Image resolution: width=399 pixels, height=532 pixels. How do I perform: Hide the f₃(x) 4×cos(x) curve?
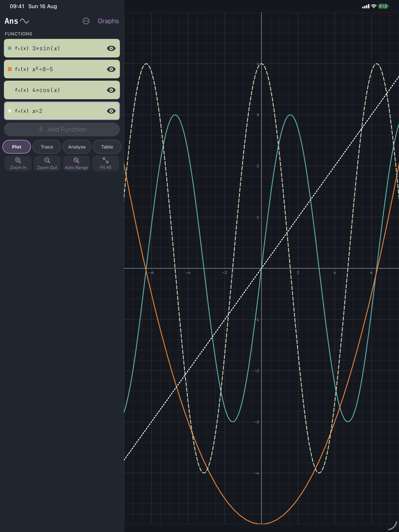[x=111, y=90]
